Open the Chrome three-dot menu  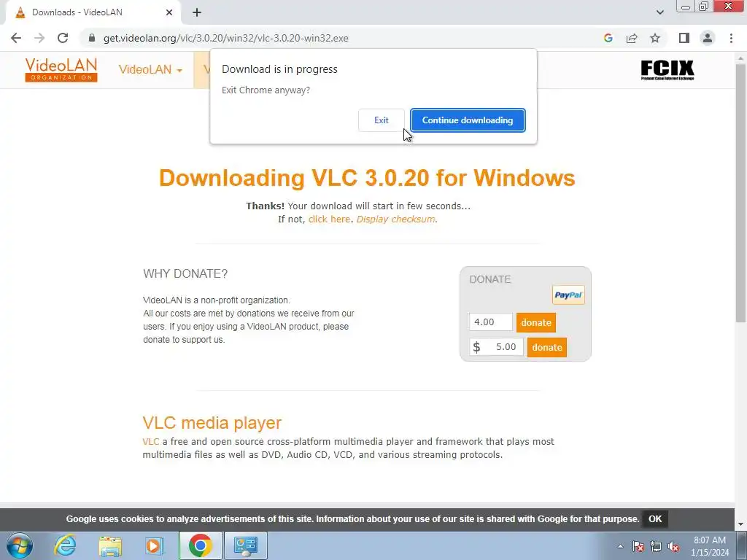click(x=731, y=38)
